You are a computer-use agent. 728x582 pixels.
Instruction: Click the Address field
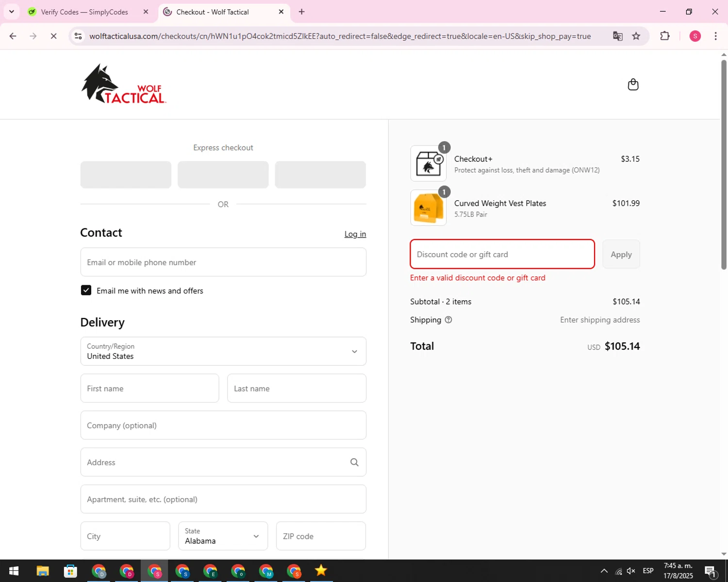223,462
